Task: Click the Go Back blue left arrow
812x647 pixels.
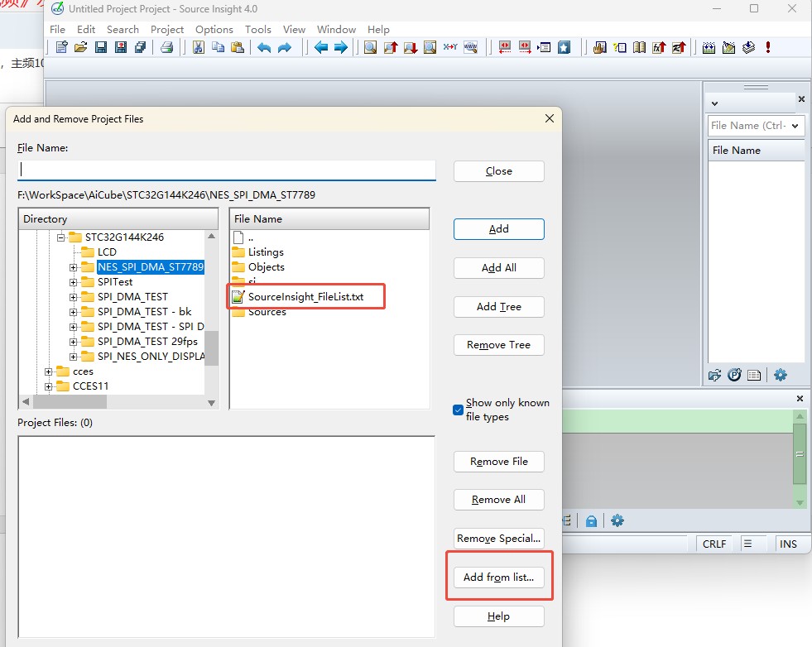Action: 321,48
